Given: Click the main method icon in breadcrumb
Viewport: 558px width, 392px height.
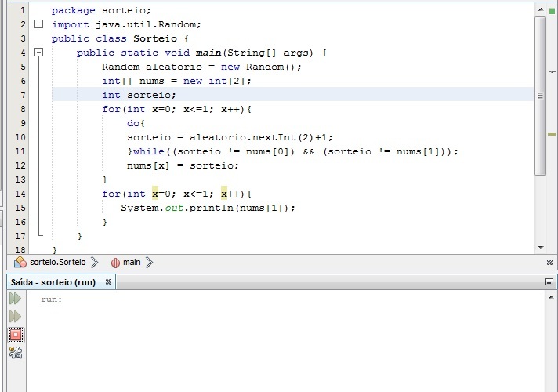Looking at the screenshot, I should pos(115,263).
